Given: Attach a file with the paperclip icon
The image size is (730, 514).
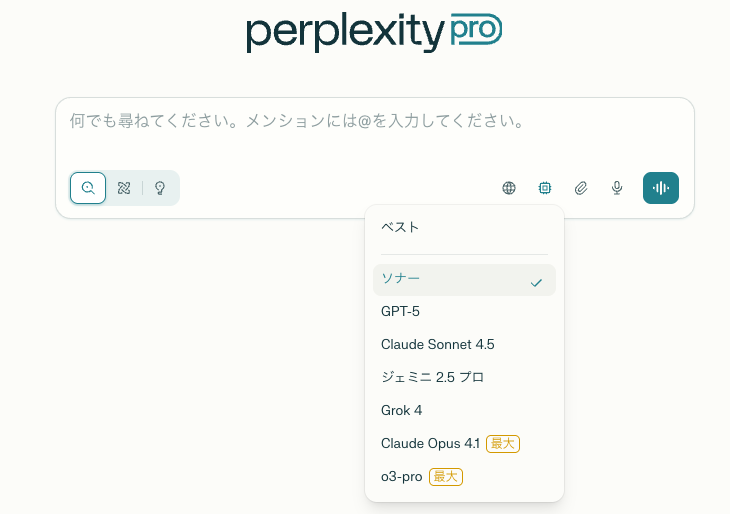Looking at the screenshot, I should click(x=581, y=188).
